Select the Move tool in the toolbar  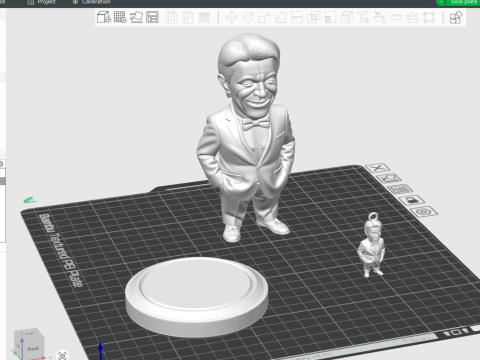coord(231,17)
